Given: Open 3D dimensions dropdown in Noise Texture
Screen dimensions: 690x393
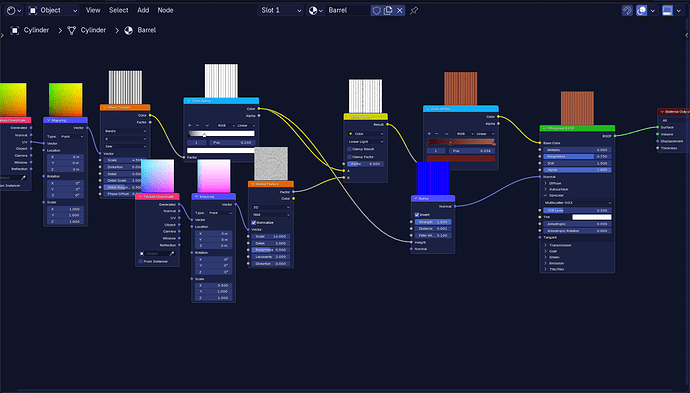Looking at the screenshot, I should tap(271, 207).
